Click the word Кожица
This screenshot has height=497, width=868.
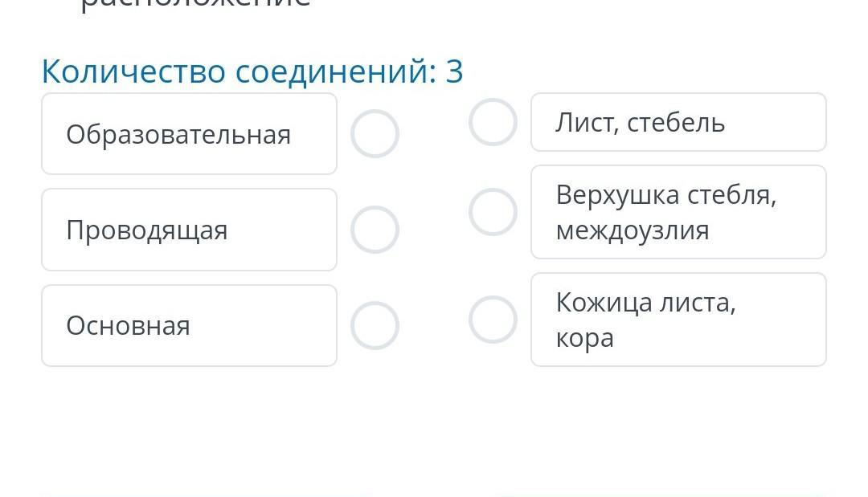click(600, 303)
